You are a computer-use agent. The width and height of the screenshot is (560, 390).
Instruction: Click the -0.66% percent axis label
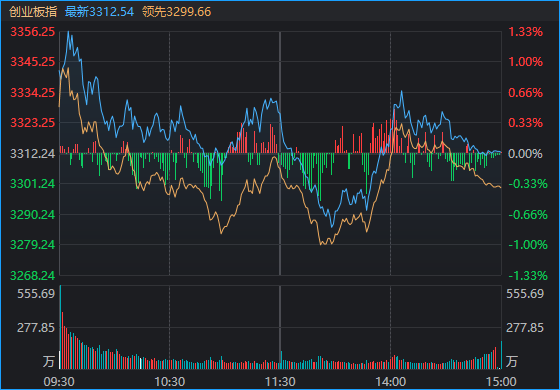pyautogui.click(x=528, y=215)
